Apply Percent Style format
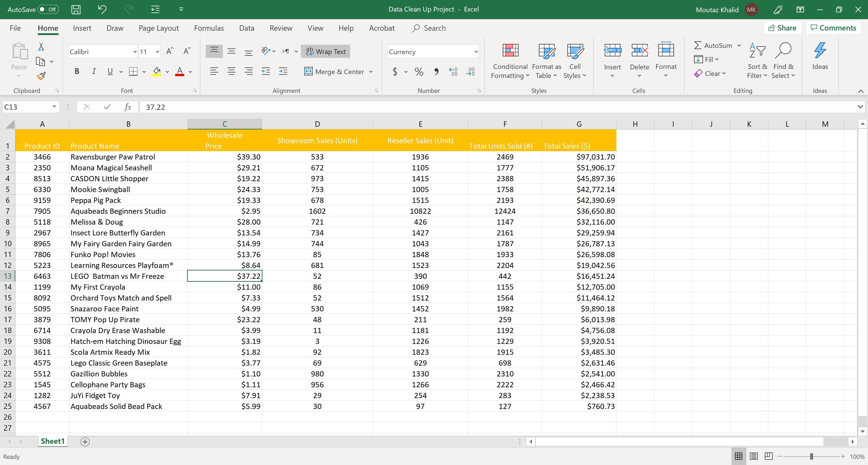Screen dimensions: 868x465 [x=419, y=71]
